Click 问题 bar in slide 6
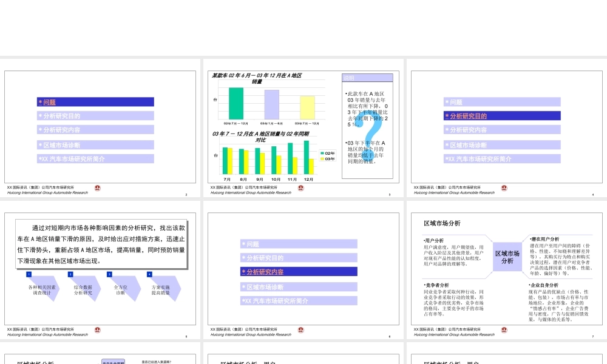607x364 pixels. click(299, 244)
